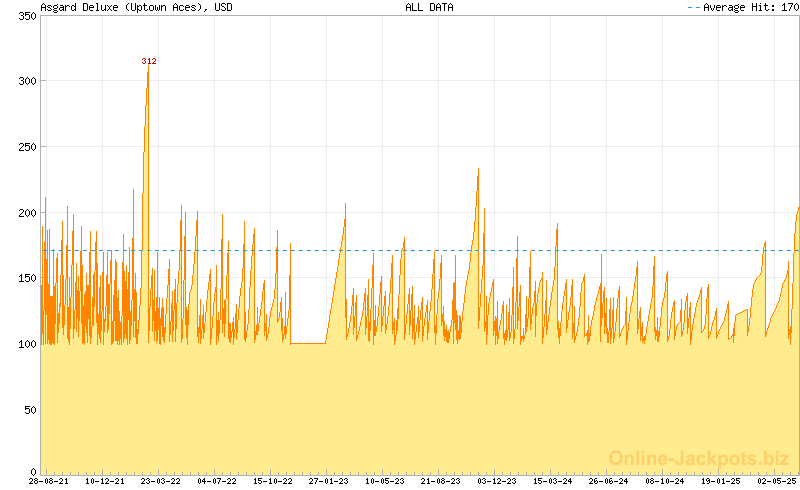Click the ALL DATA heading

tap(429, 7)
